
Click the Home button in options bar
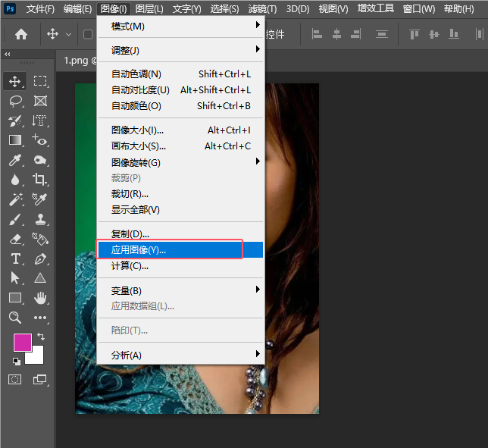point(21,34)
